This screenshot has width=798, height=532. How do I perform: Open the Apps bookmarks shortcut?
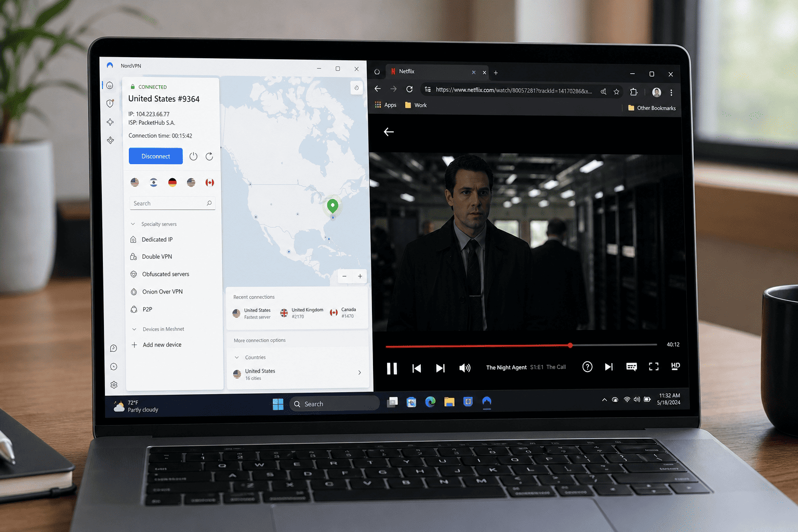[x=385, y=105]
